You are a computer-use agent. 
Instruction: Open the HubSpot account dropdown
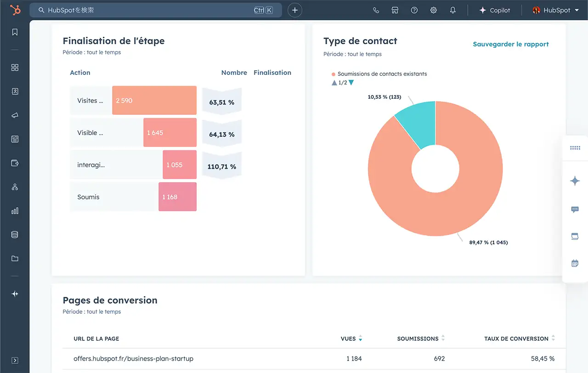(x=556, y=10)
